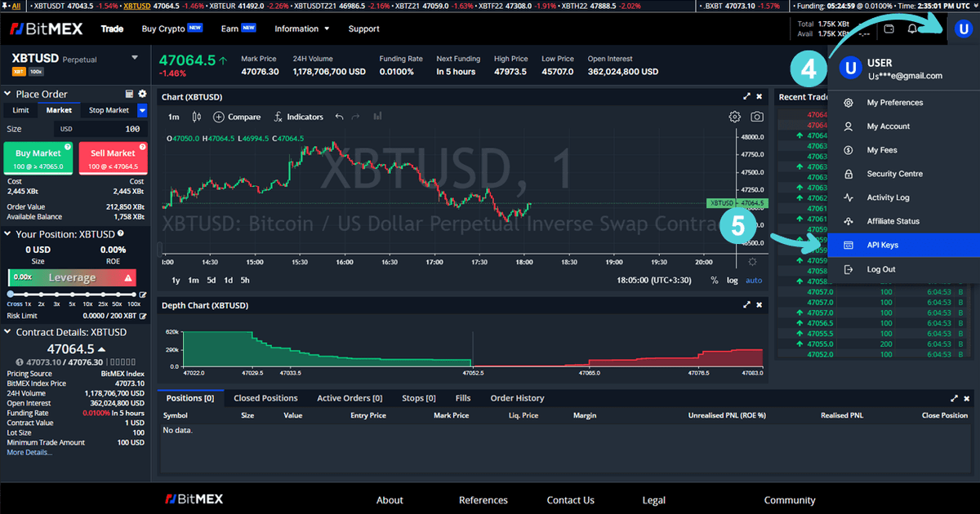Set leverage slider to 100x stop

[135, 294]
